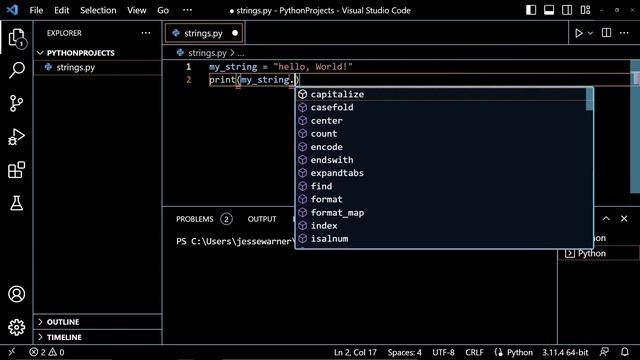Screen dimensions: 640x360
Task: Open the remote window indicator
Action: (12, 352)
